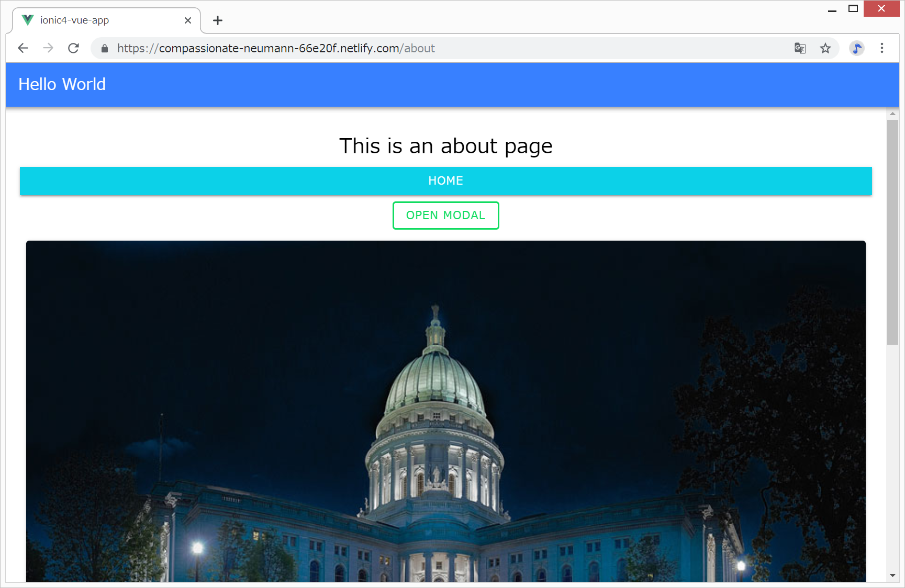
Task: Bookmark this page with the star
Action: pos(825,48)
